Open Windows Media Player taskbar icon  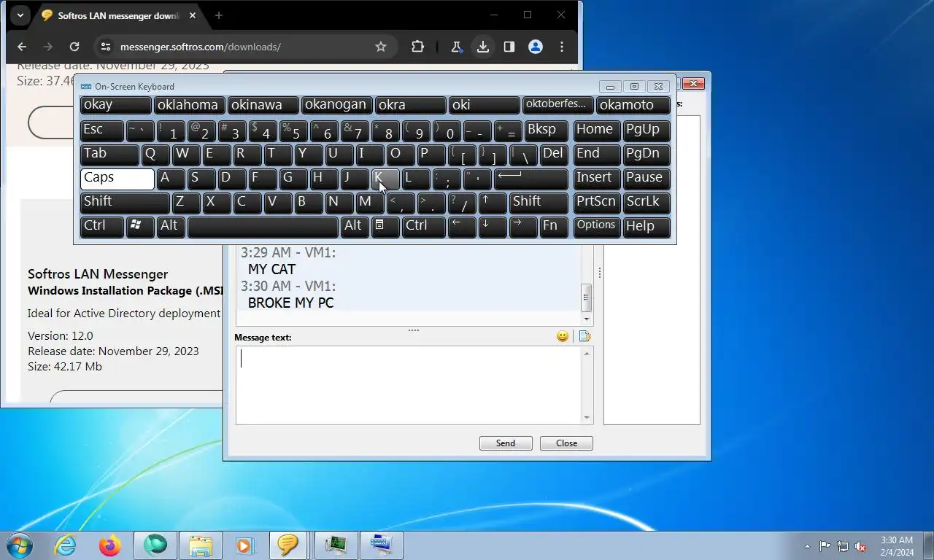click(244, 545)
